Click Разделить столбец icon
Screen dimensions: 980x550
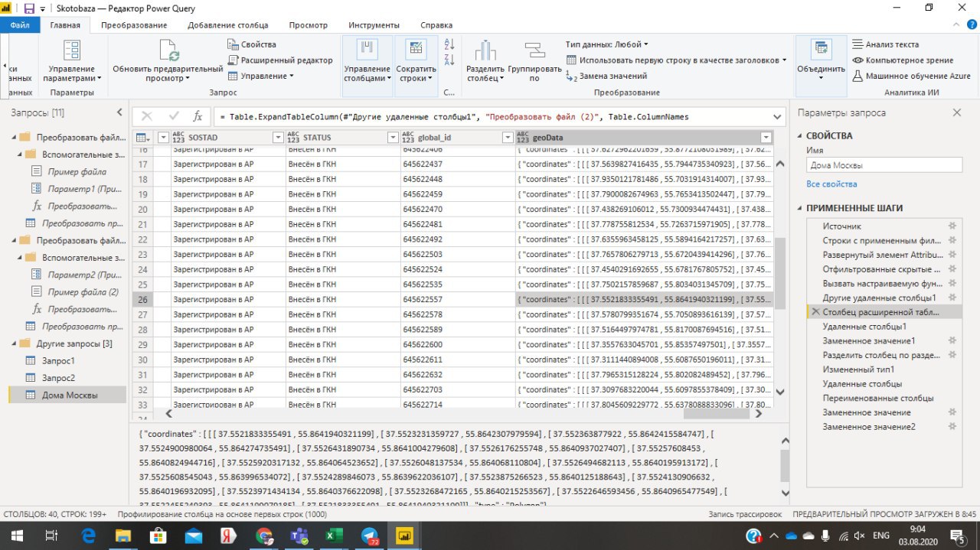[x=485, y=50]
